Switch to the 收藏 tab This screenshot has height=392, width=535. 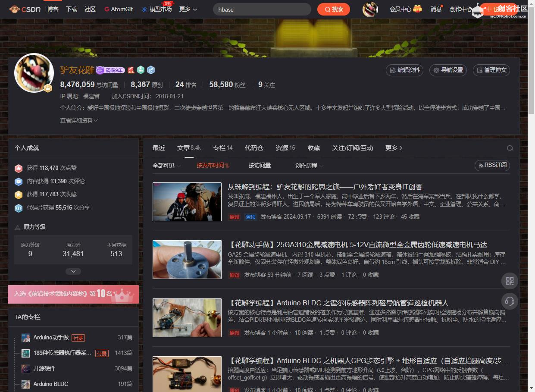[314, 148]
